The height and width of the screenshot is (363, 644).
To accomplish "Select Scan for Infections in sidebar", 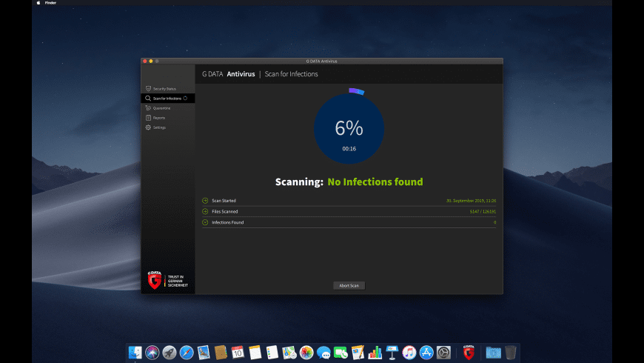I will click(x=168, y=99).
